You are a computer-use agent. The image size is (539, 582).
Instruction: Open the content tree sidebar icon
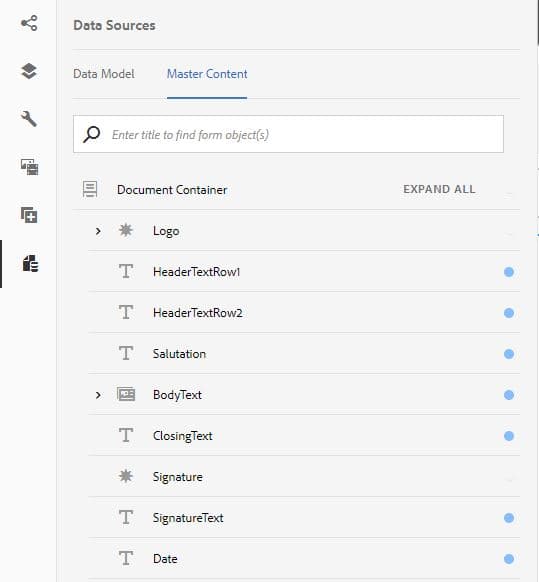tap(29, 23)
